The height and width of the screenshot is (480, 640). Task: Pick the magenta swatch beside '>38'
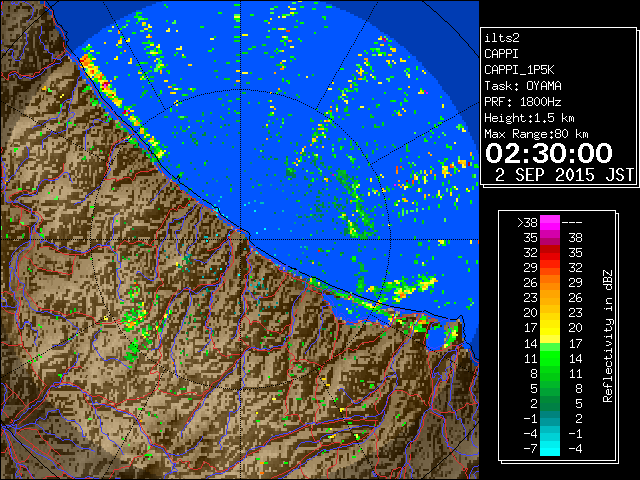point(550,223)
